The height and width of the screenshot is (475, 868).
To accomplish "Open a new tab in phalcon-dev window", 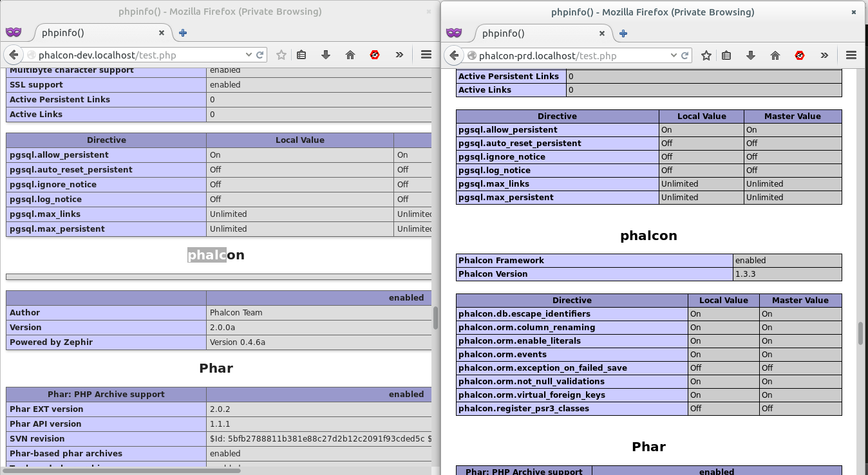I will pyautogui.click(x=183, y=33).
